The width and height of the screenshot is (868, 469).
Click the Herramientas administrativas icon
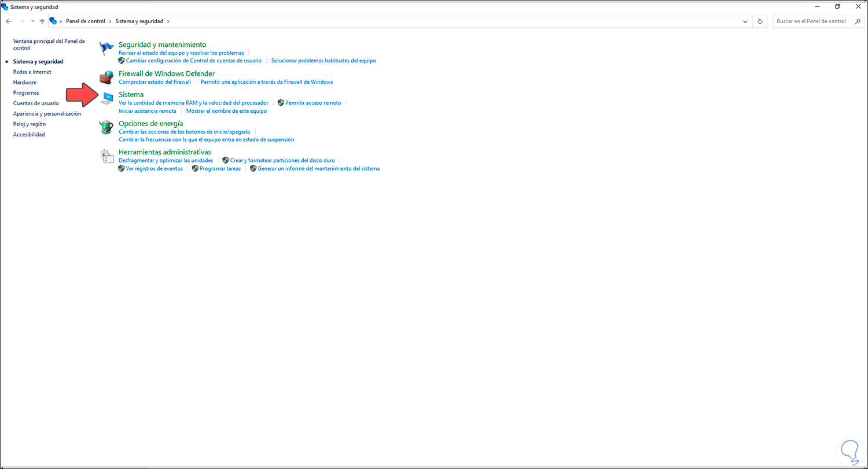coord(106,156)
